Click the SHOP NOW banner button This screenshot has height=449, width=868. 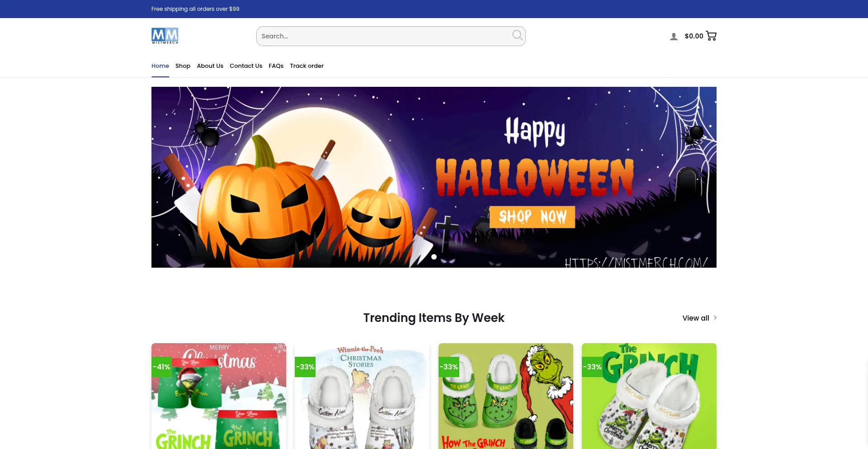pos(532,217)
